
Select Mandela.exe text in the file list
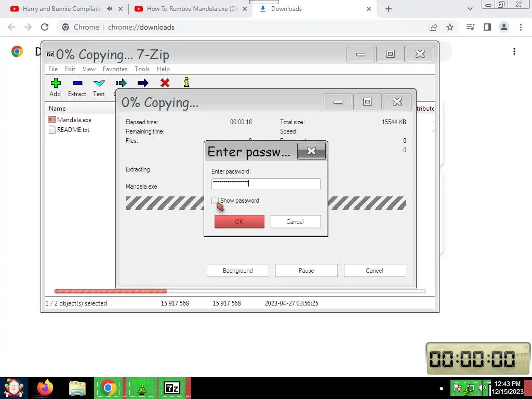point(74,120)
